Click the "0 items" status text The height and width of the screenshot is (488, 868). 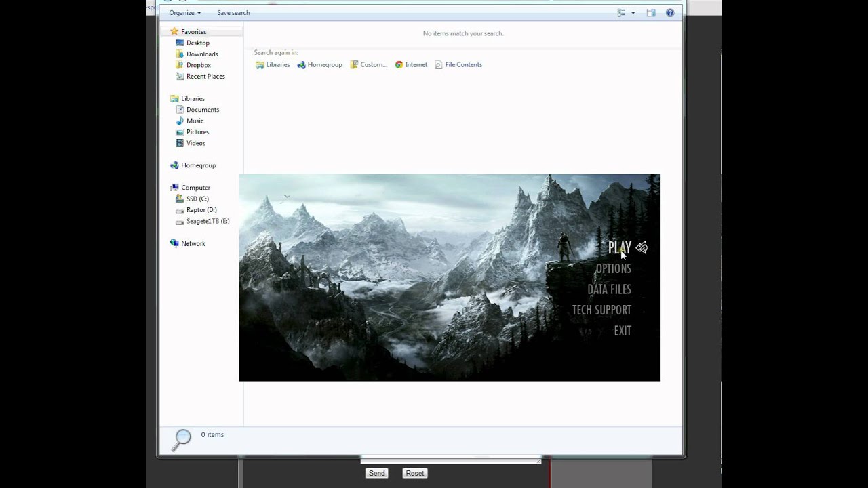(212, 434)
